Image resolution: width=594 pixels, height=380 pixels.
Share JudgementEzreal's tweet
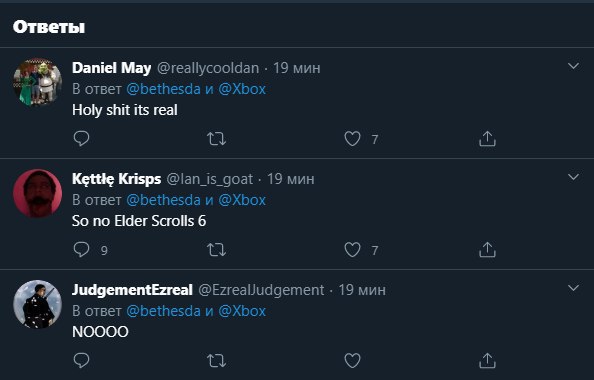pyautogui.click(x=487, y=361)
